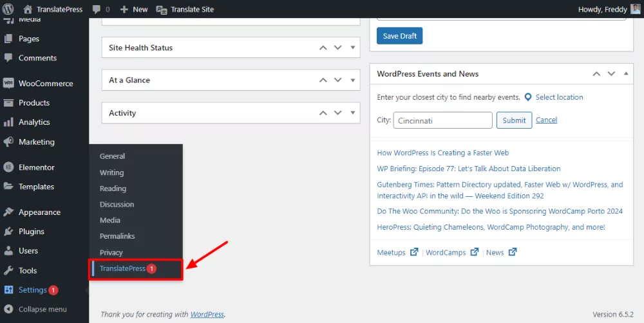This screenshot has height=323, width=644.
Task: Open Discussion settings submenu item
Action: [117, 205]
